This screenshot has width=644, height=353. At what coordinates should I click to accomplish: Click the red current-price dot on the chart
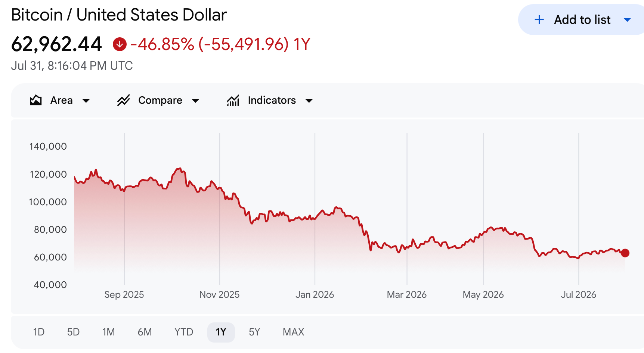pyautogui.click(x=625, y=253)
